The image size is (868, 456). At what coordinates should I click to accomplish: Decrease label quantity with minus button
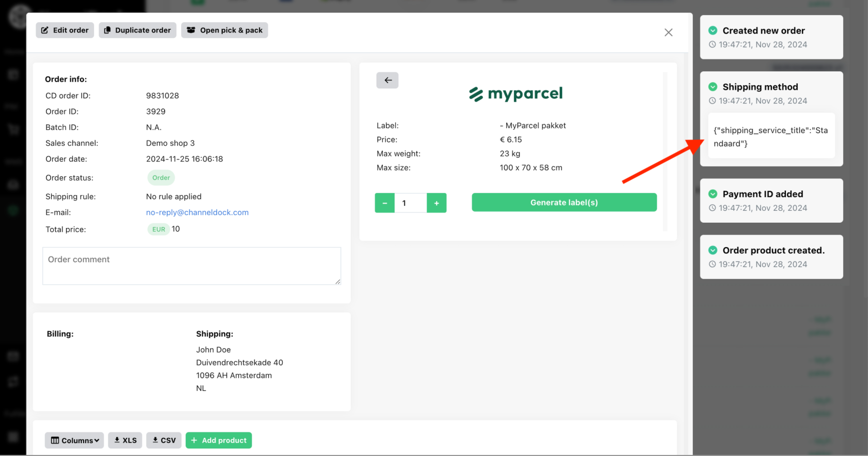[x=385, y=203]
